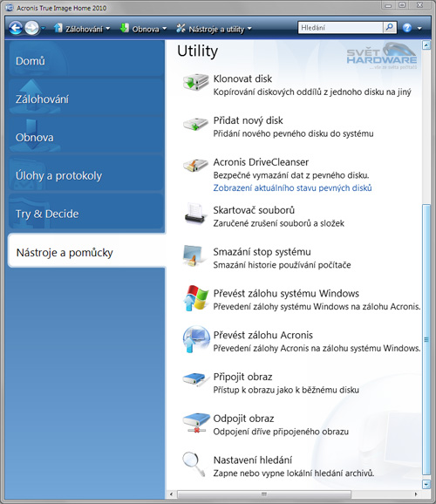Open Přidat nový disk utility
436x504 pixels.
248,120
